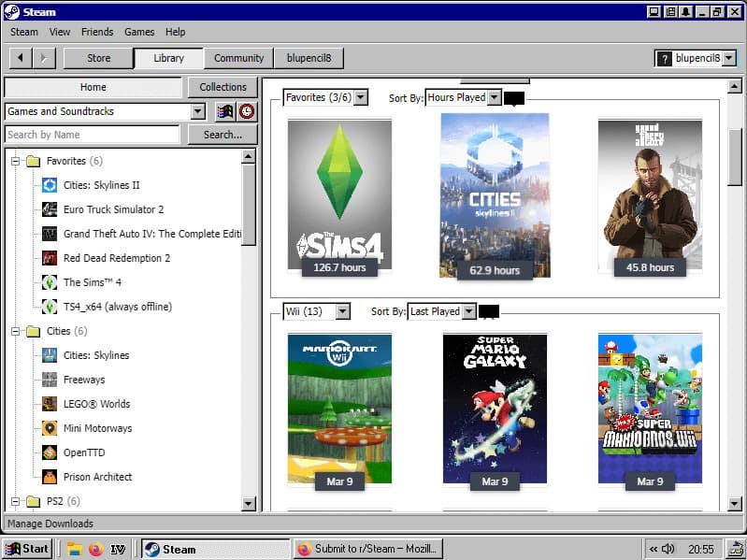Switch to the Community tab
This screenshot has height=560, width=747.
click(238, 58)
